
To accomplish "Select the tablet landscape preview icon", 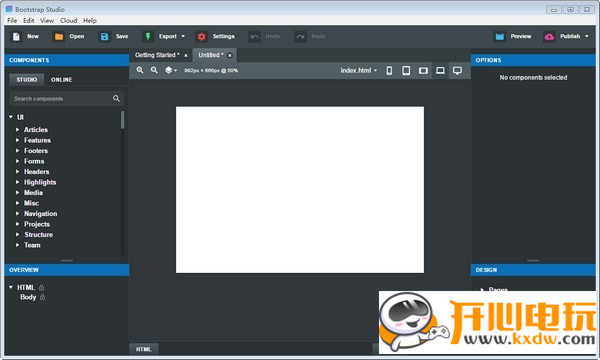I will tap(423, 70).
